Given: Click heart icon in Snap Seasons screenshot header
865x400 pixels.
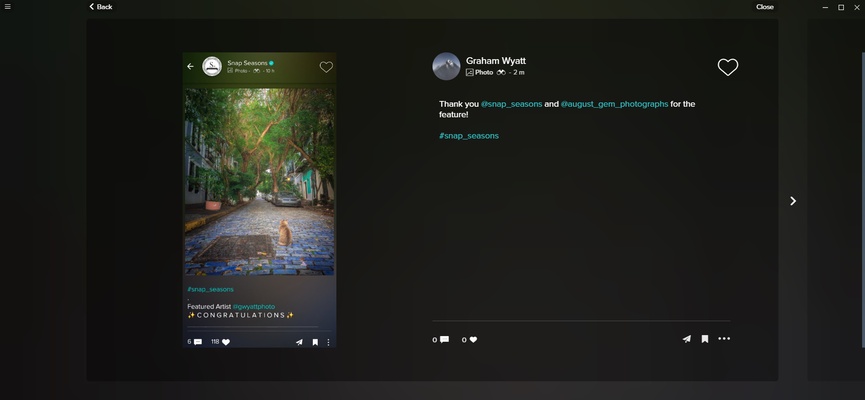Looking at the screenshot, I should pyautogui.click(x=326, y=67).
